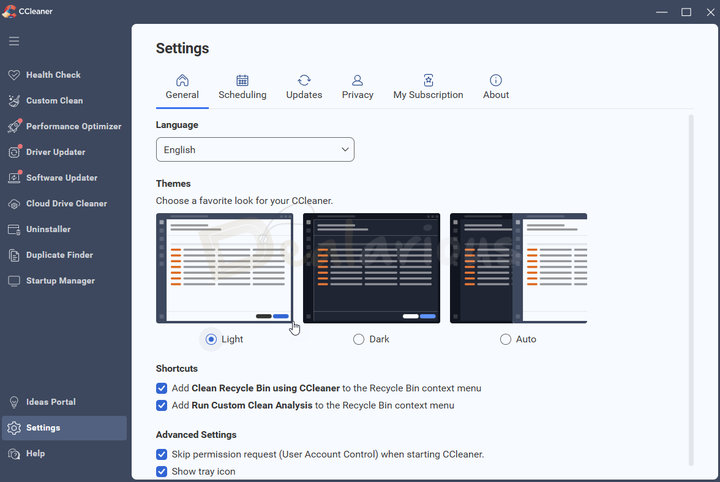
Task: Click the About info icon
Action: 496,80
